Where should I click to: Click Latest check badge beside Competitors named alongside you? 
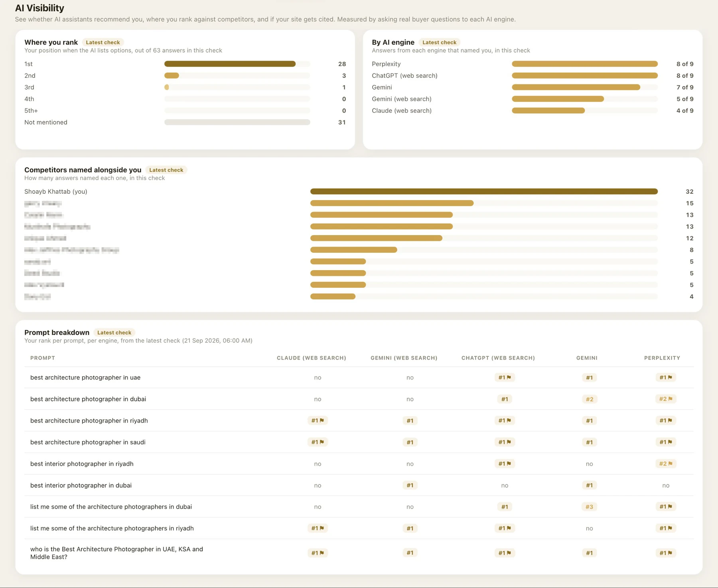tap(166, 170)
